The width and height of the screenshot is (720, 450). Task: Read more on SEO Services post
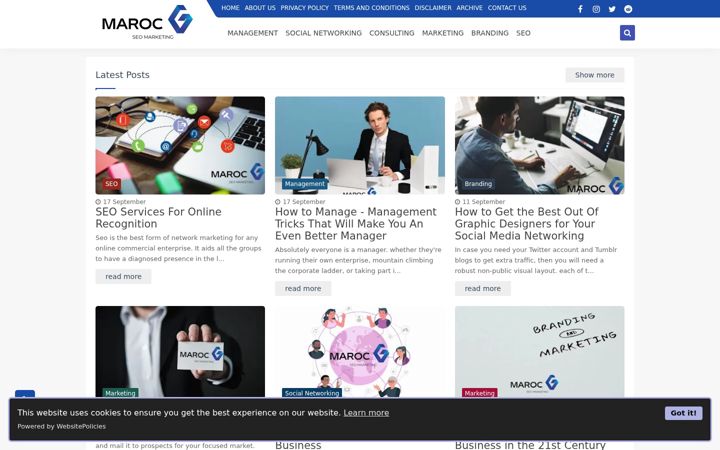(123, 276)
